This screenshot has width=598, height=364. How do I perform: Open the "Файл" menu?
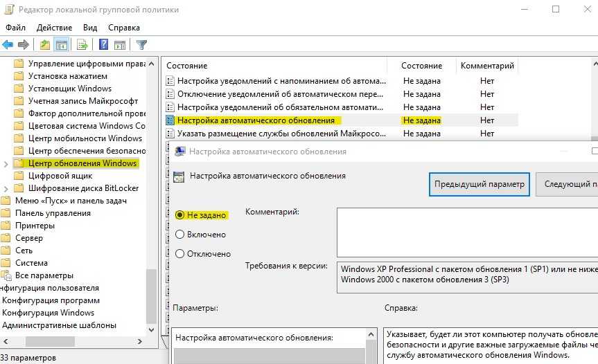pos(15,28)
